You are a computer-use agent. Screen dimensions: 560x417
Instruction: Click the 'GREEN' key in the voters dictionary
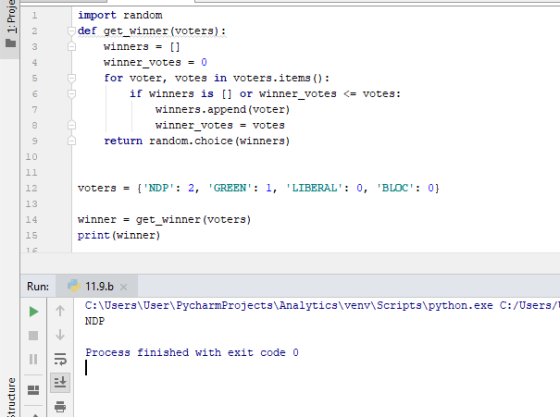230,188
